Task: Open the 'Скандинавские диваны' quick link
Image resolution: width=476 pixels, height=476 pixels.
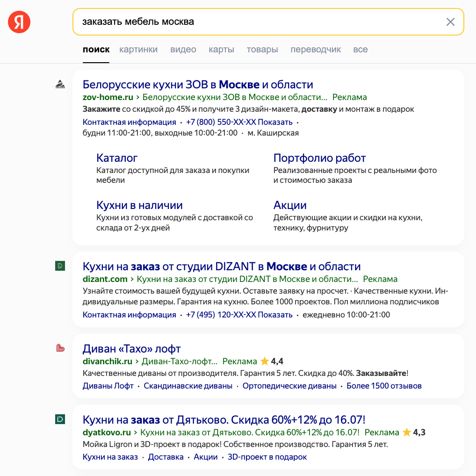Action: 188,386
